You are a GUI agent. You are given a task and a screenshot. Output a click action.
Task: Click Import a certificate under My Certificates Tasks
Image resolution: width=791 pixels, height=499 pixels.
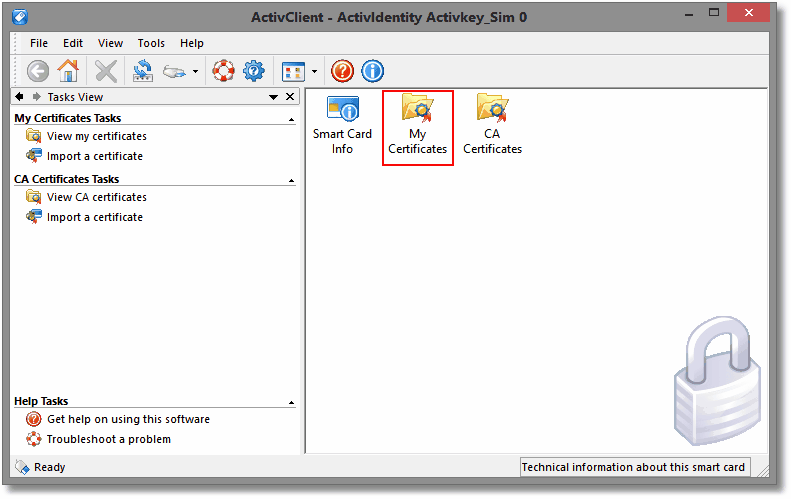pos(95,156)
